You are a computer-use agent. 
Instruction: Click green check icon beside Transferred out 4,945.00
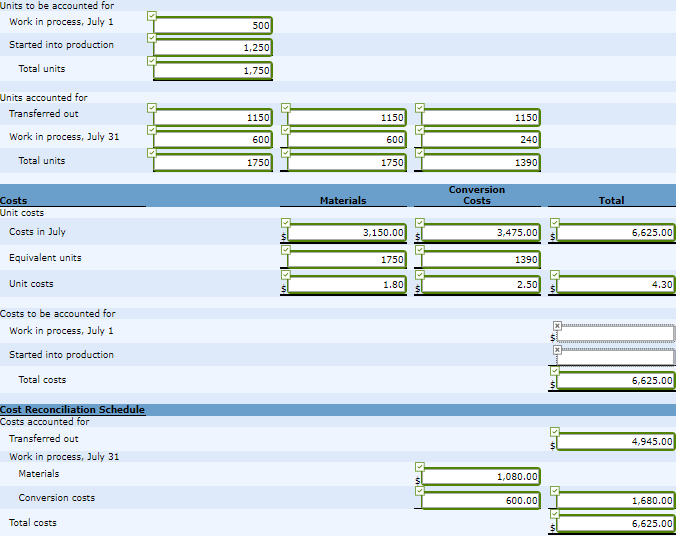[x=555, y=432]
